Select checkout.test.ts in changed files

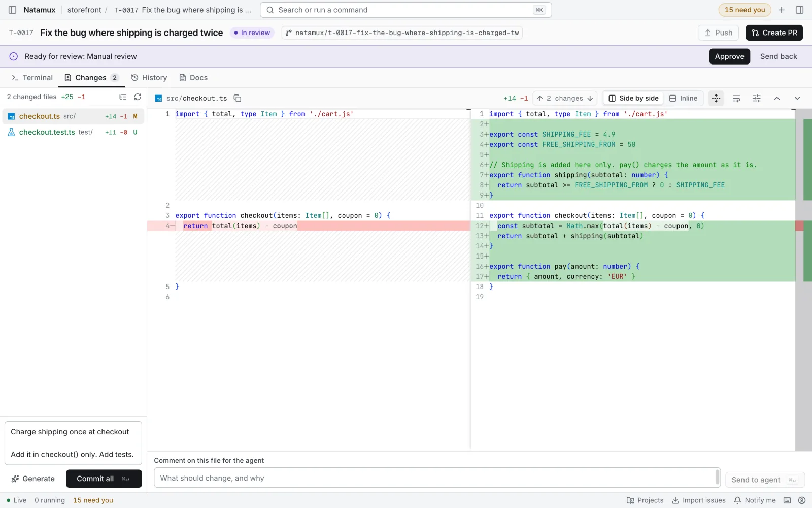[73, 132]
